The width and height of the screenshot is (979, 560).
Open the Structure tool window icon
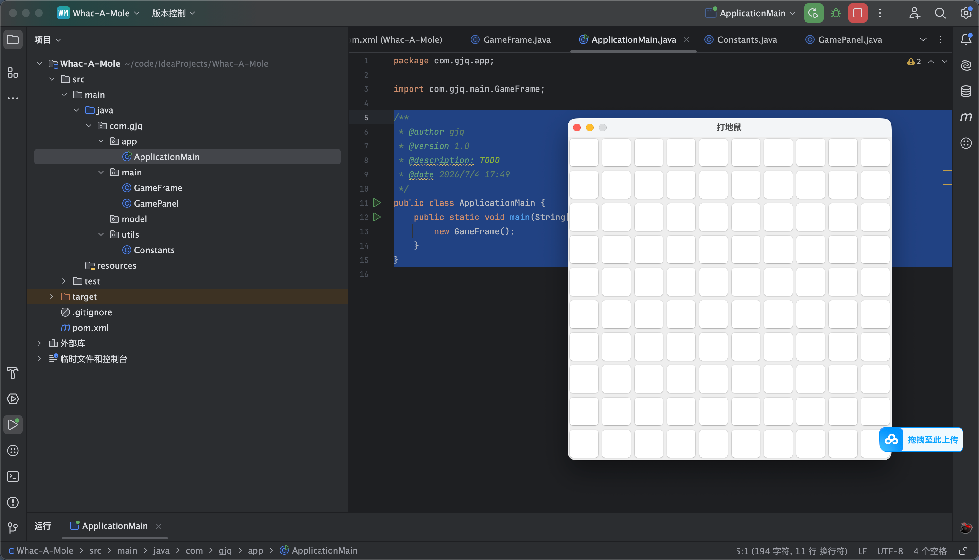click(x=13, y=72)
